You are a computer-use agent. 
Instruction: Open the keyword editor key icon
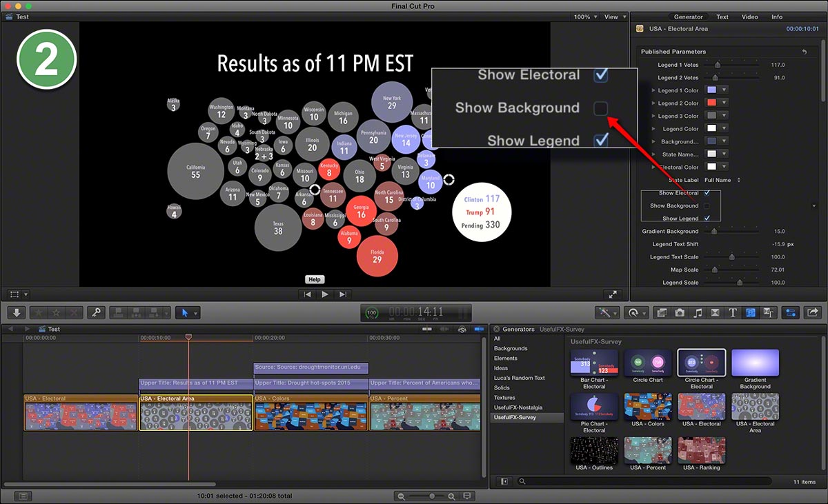96,313
